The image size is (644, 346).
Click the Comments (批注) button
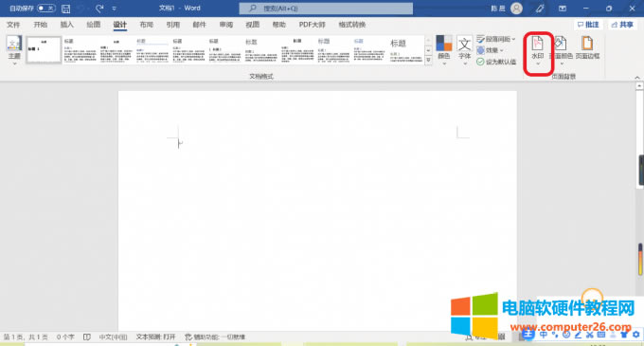(x=588, y=25)
